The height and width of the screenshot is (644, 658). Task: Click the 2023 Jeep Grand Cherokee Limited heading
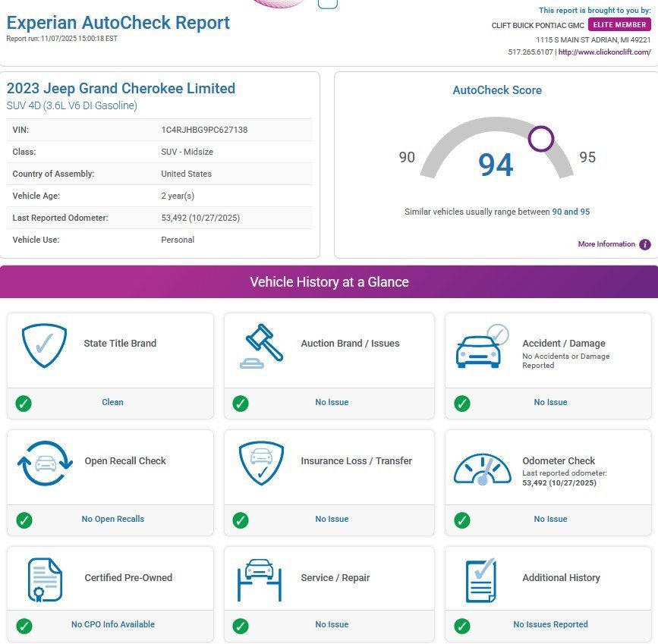pyautogui.click(x=121, y=88)
